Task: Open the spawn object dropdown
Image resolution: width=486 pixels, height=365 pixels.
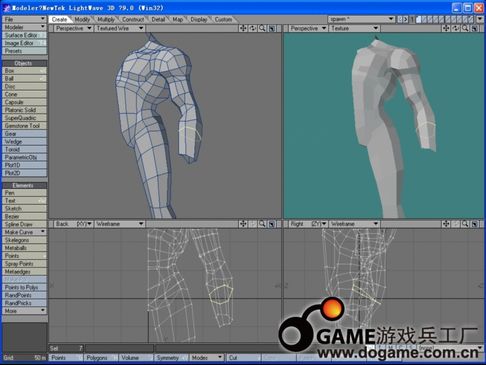Action: coord(361,19)
